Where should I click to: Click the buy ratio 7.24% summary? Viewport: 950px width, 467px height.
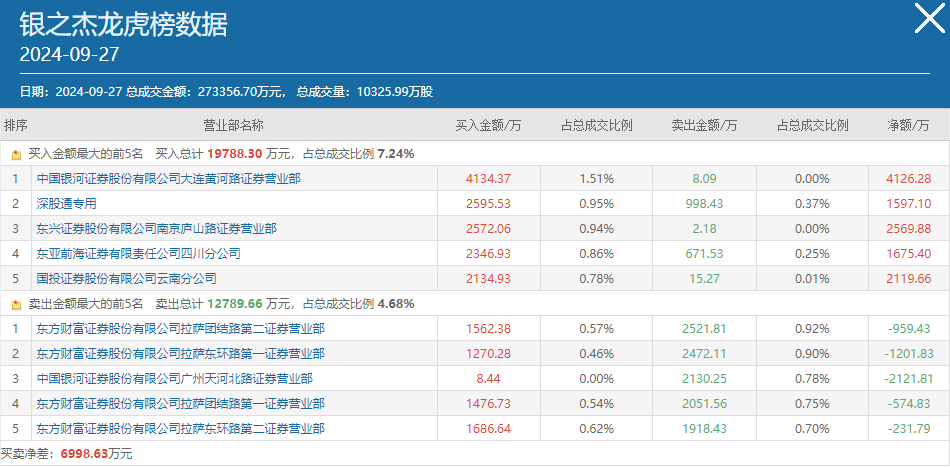396,154
